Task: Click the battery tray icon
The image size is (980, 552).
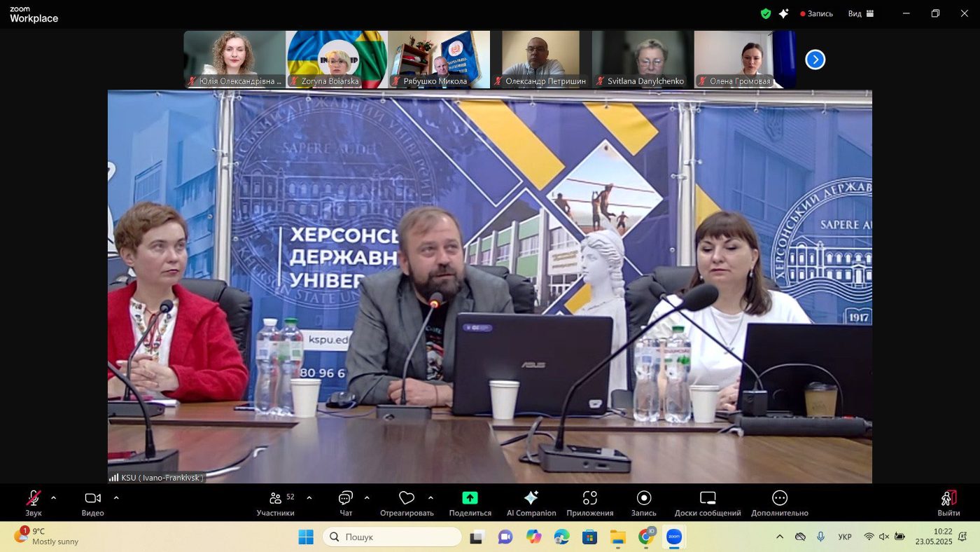Action: pyautogui.click(x=899, y=537)
